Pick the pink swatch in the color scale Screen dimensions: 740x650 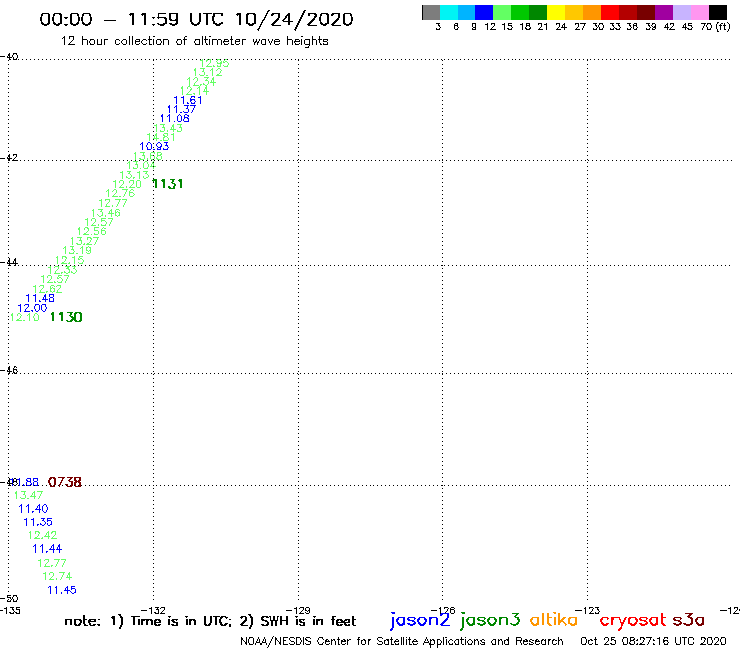(699, 12)
